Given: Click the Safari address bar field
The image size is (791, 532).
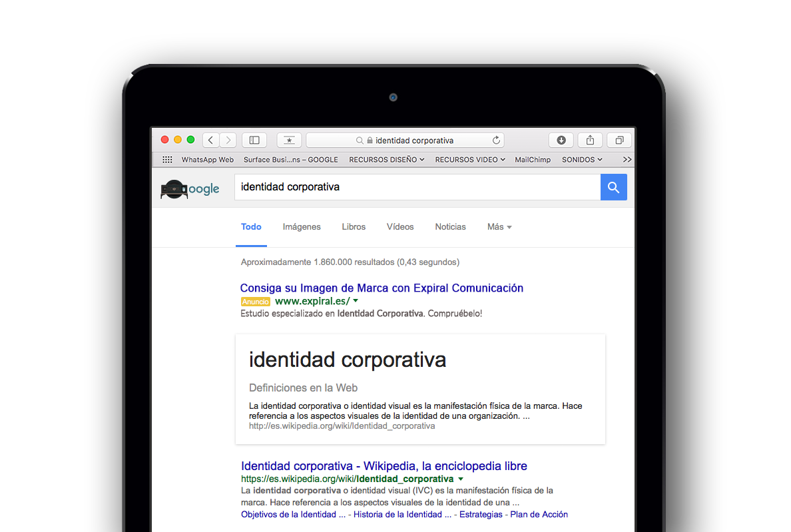Looking at the screenshot, I should (405, 140).
